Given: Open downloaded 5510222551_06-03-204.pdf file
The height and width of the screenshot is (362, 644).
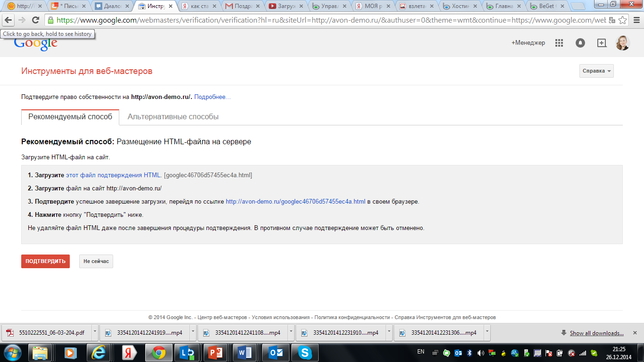Looking at the screenshot, I should [46, 333].
